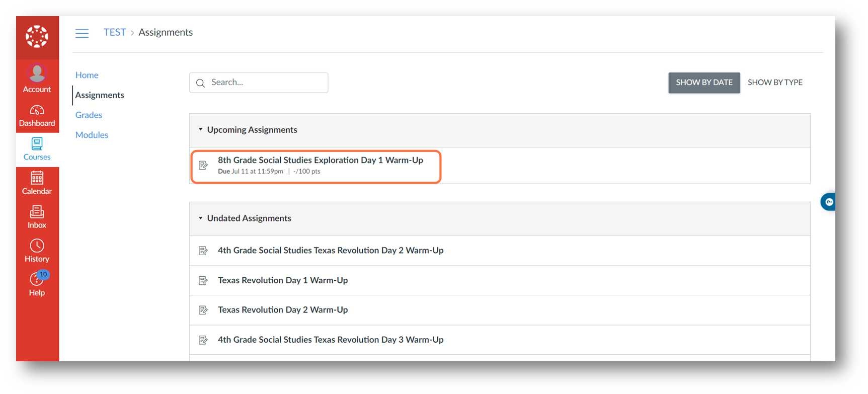
Task: Click the Canvas logo icon
Action: coord(37,37)
